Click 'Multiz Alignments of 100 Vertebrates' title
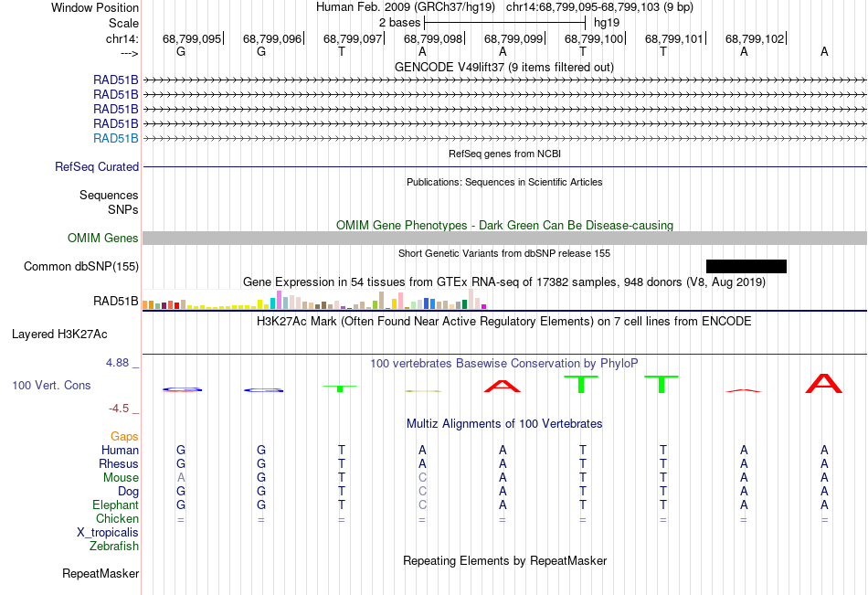 tap(504, 424)
